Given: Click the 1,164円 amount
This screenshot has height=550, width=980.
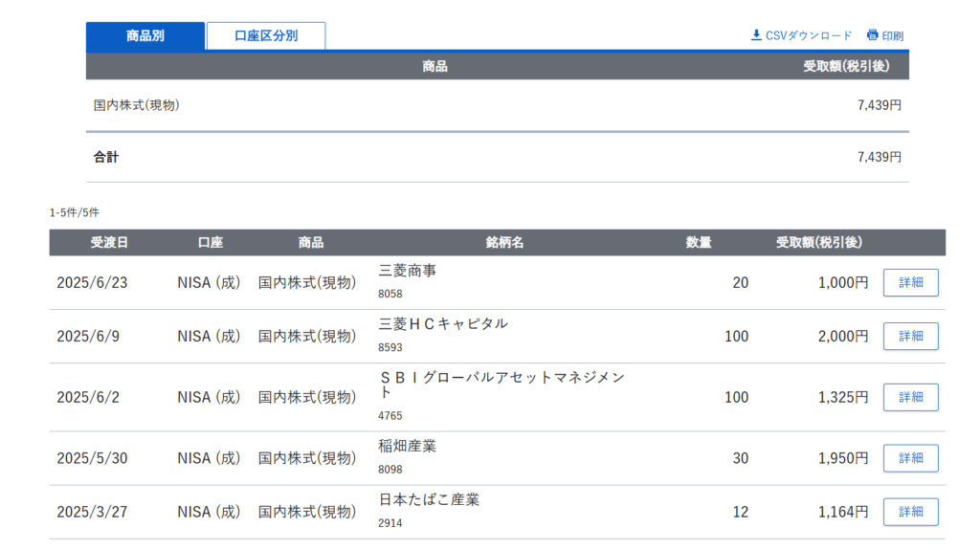Looking at the screenshot, I should 843,512.
